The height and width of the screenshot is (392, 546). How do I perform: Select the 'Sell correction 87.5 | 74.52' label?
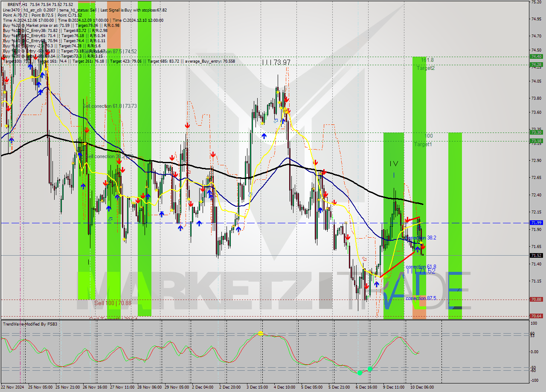(x=110, y=52)
